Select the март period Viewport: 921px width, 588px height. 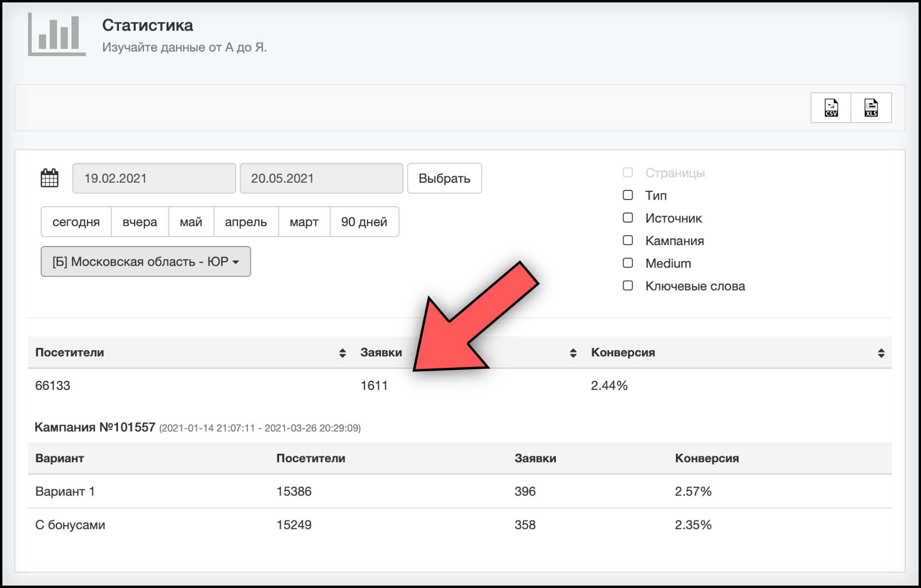304,222
